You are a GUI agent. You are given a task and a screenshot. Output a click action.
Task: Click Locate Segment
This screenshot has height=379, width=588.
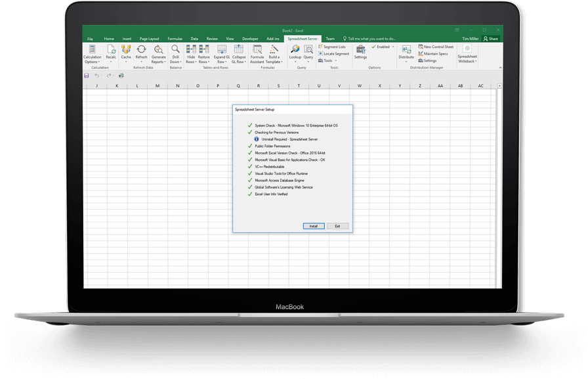(333, 54)
